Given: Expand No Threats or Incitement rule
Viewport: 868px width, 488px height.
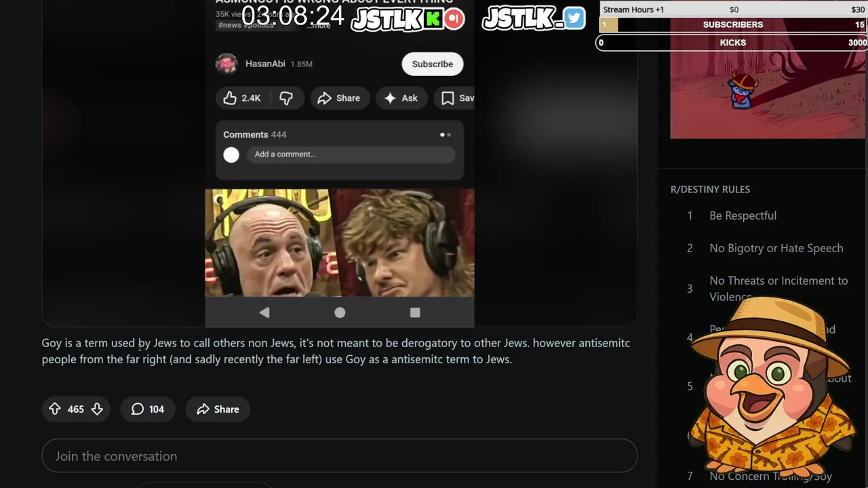Looking at the screenshot, I should coord(778,288).
